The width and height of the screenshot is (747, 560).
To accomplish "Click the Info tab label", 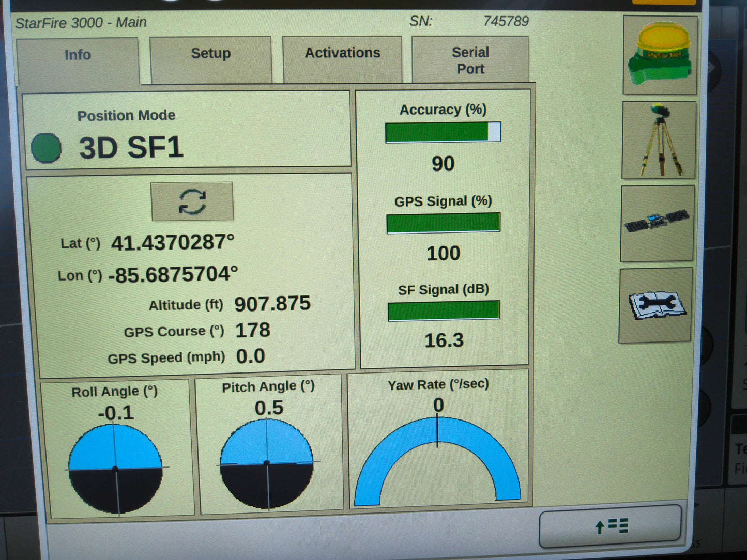I will coord(78,55).
